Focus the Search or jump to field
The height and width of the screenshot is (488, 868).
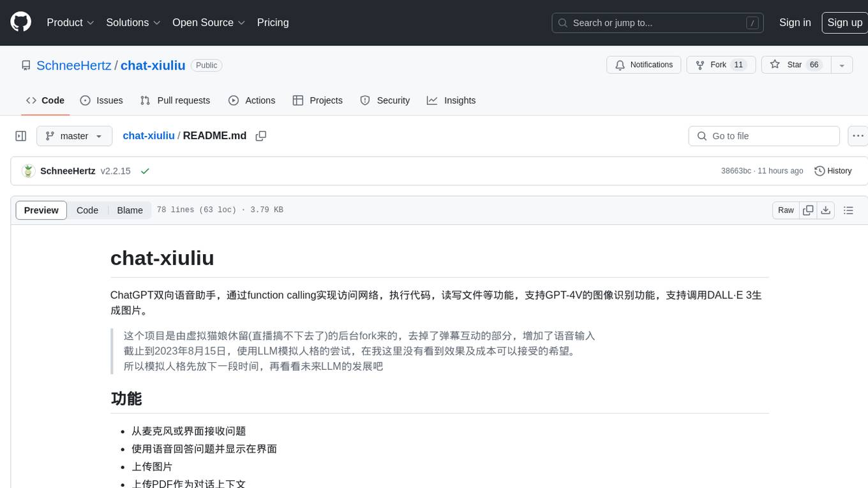click(659, 22)
